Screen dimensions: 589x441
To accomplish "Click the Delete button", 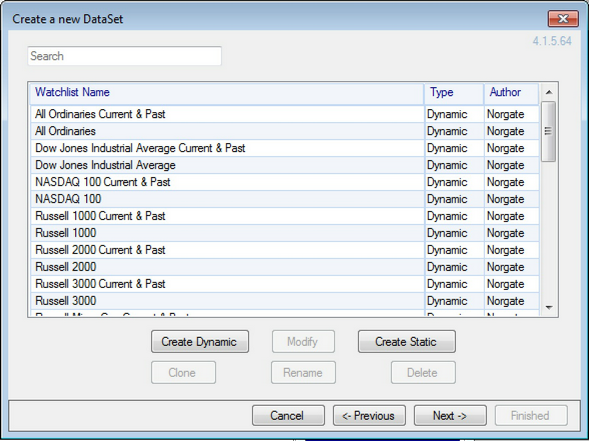I will point(423,373).
